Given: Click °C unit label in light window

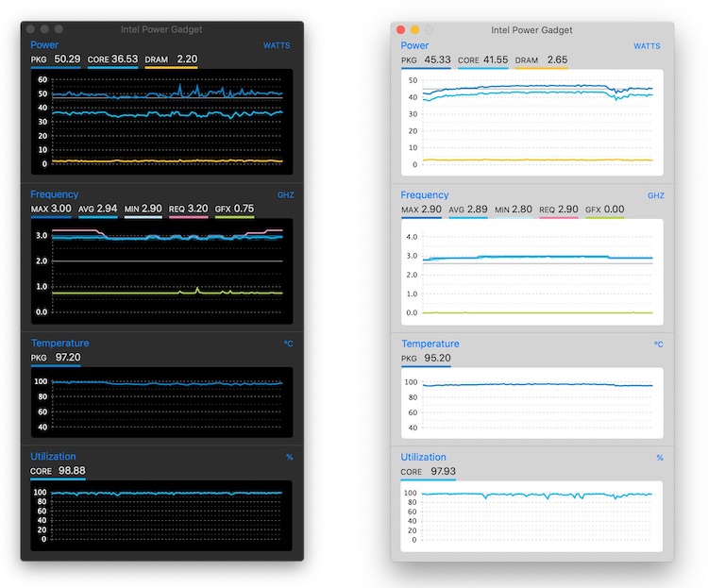Looking at the screenshot, I should (658, 344).
